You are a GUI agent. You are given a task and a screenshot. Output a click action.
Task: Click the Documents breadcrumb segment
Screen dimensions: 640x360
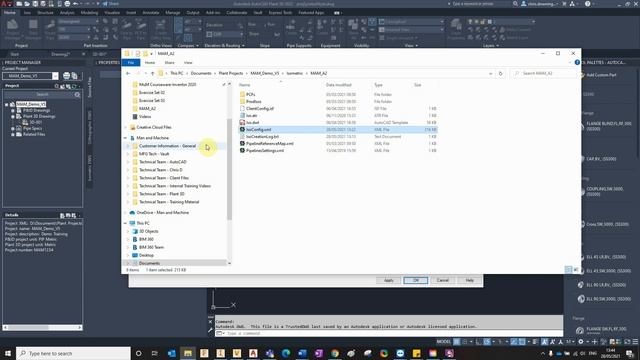pos(201,73)
